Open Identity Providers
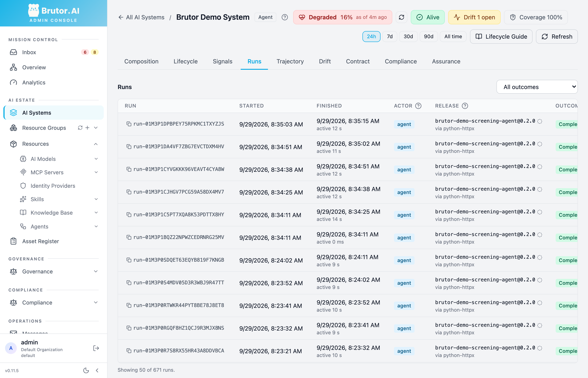588x378 pixels. point(53,186)
